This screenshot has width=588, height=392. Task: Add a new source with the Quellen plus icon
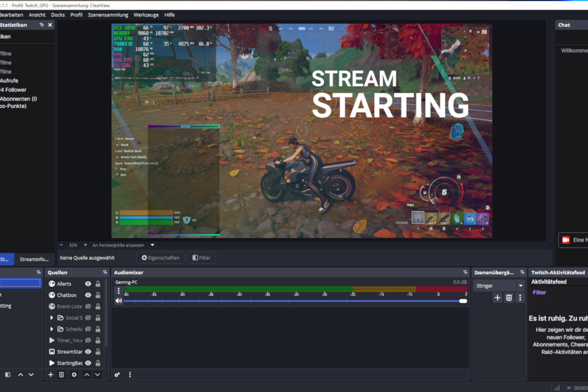(51, 375)
